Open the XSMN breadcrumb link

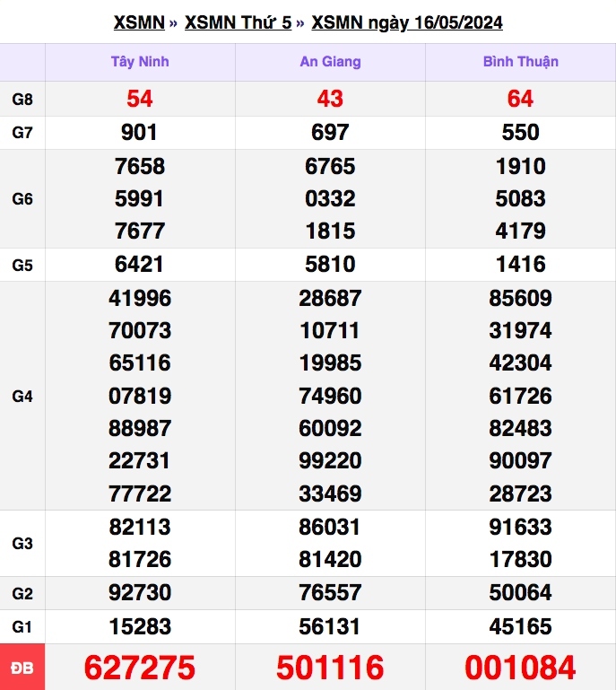tap(139, 22)
